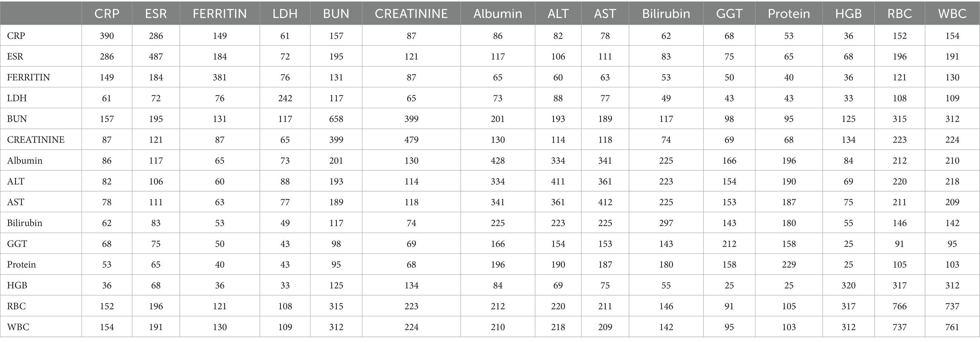This screenshot has width=980, height=343.
Task: Click the Albumin column header
Action: [497, 14]
